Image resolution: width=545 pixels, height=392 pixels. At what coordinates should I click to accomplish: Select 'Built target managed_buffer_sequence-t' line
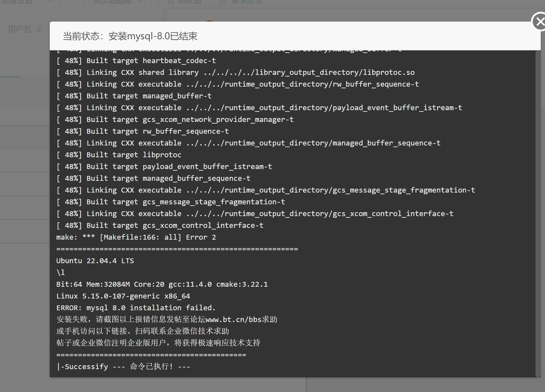coord(153,179)
